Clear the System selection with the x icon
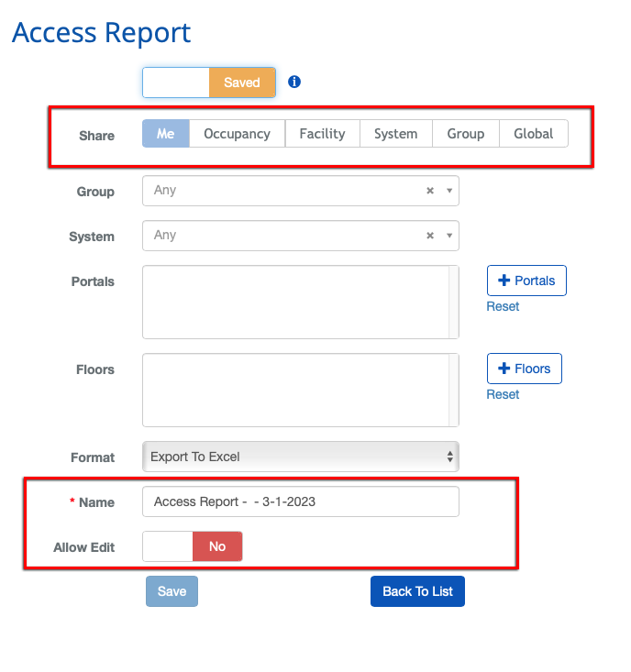Viewport: 631px width, 672px height. pyautogui.click(x=429, y=236)
